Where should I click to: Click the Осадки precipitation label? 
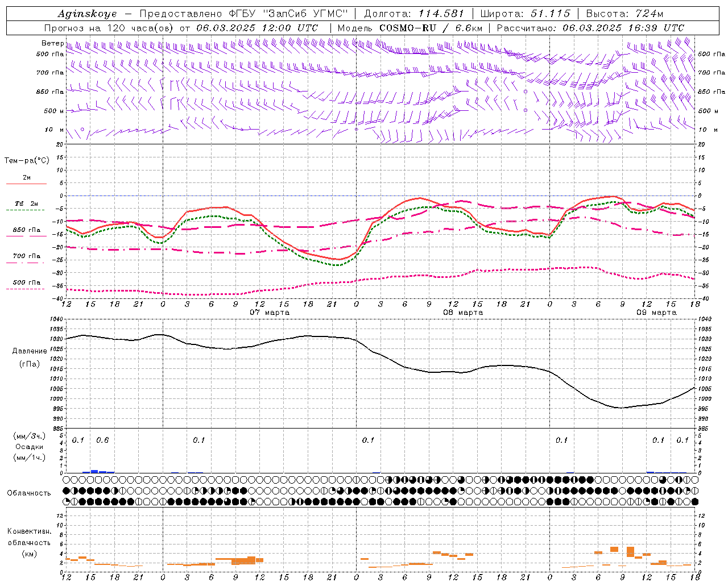[x=29, y=447]
